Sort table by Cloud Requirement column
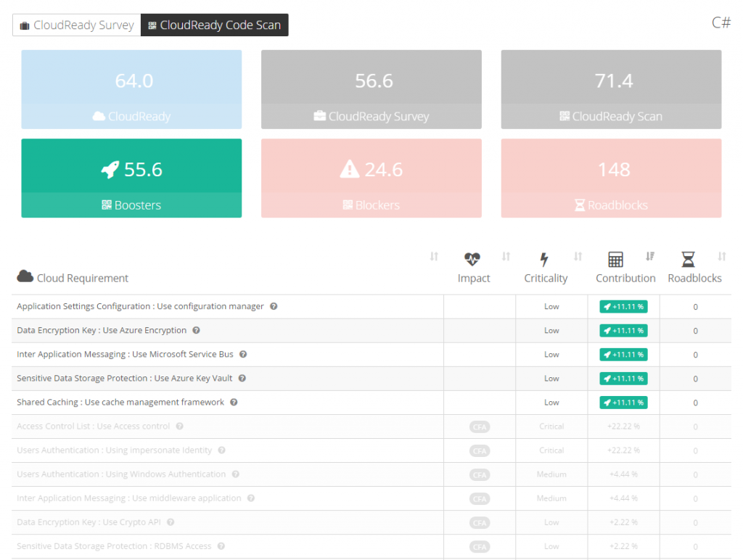743x560 pixels. point(434,256)
